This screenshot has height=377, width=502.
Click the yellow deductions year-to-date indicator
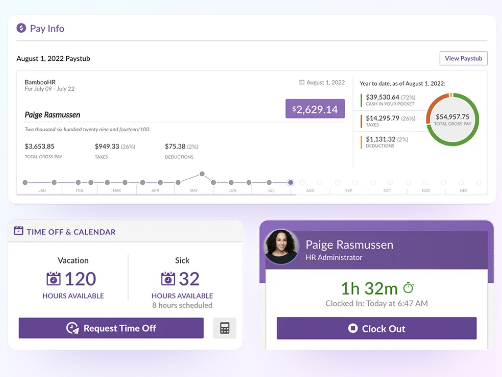click(361, 142)
